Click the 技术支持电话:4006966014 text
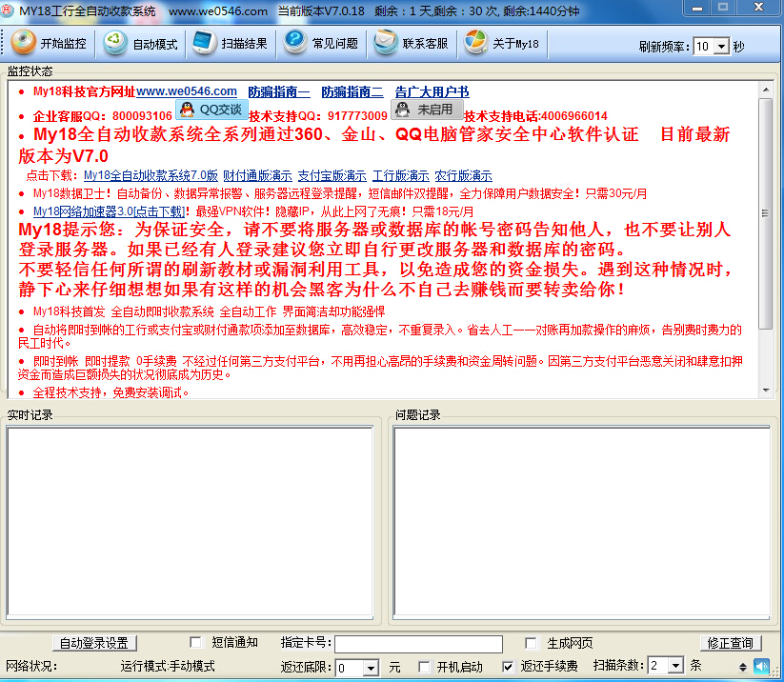Image resolution: width=784 pixels, height=682 pixels. pyautogui.click(x=535, y=116)
